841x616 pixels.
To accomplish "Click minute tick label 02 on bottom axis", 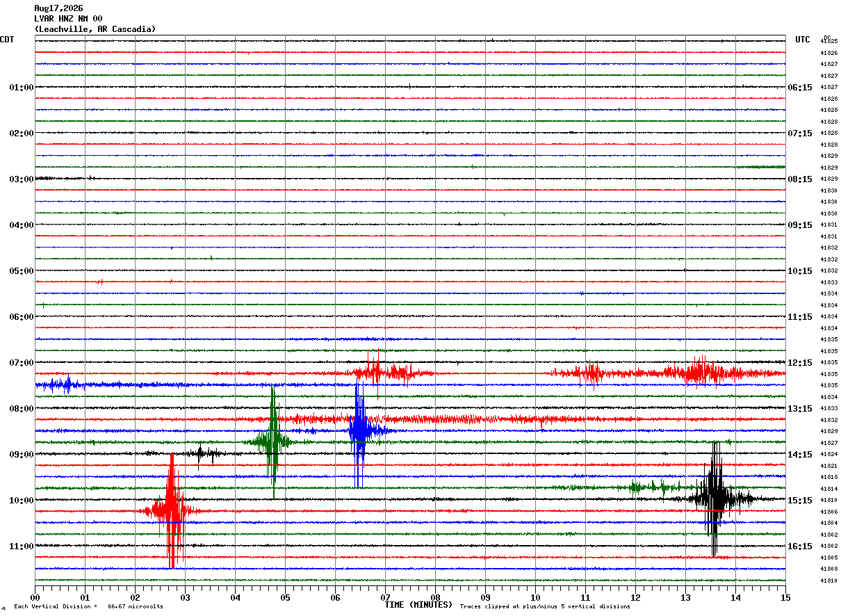I will click(135, 598).
